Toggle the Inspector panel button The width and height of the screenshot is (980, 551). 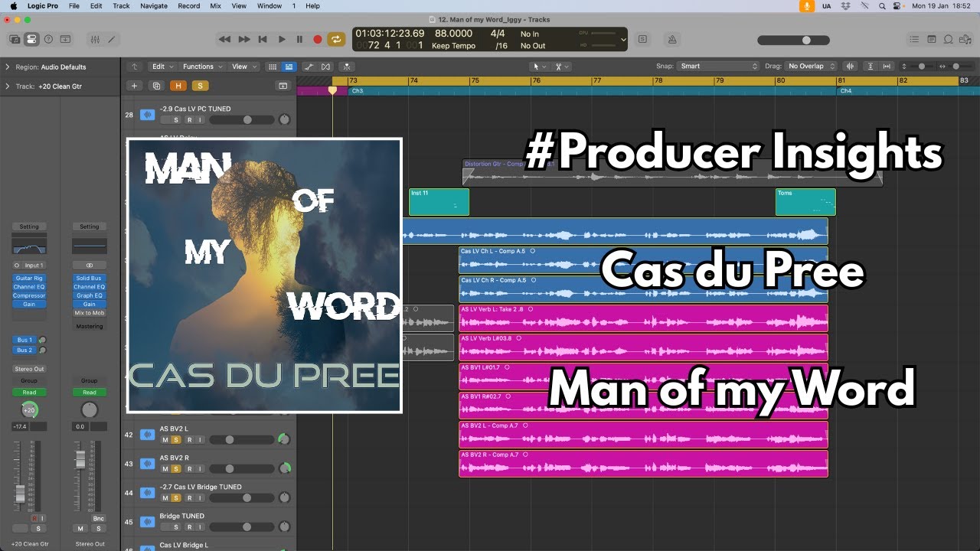[31, 39]
